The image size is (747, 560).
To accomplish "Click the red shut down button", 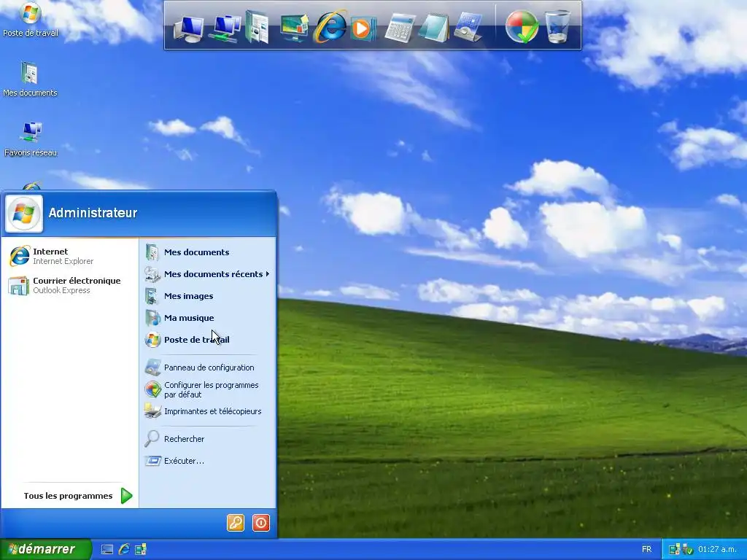I will coord(260,523).
